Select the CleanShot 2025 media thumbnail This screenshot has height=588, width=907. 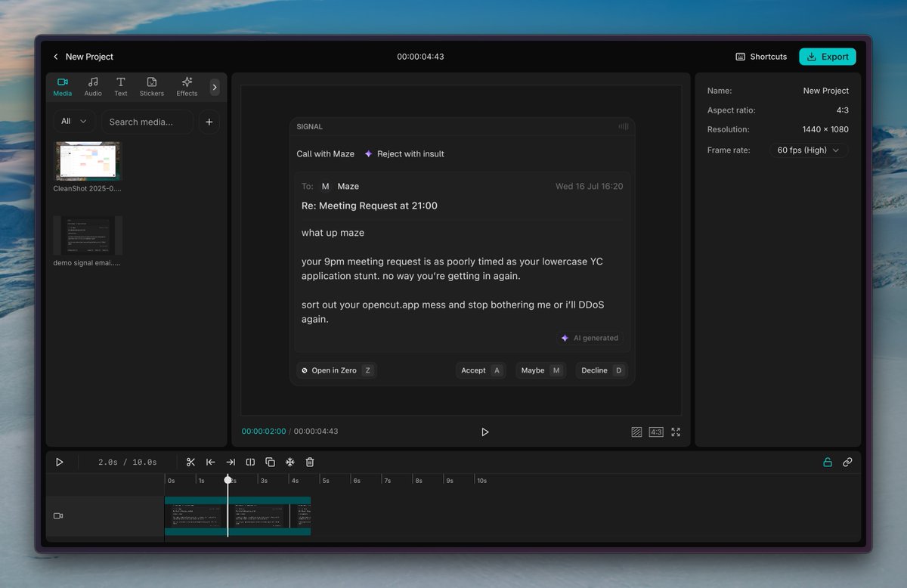click(x=88, y=161)
